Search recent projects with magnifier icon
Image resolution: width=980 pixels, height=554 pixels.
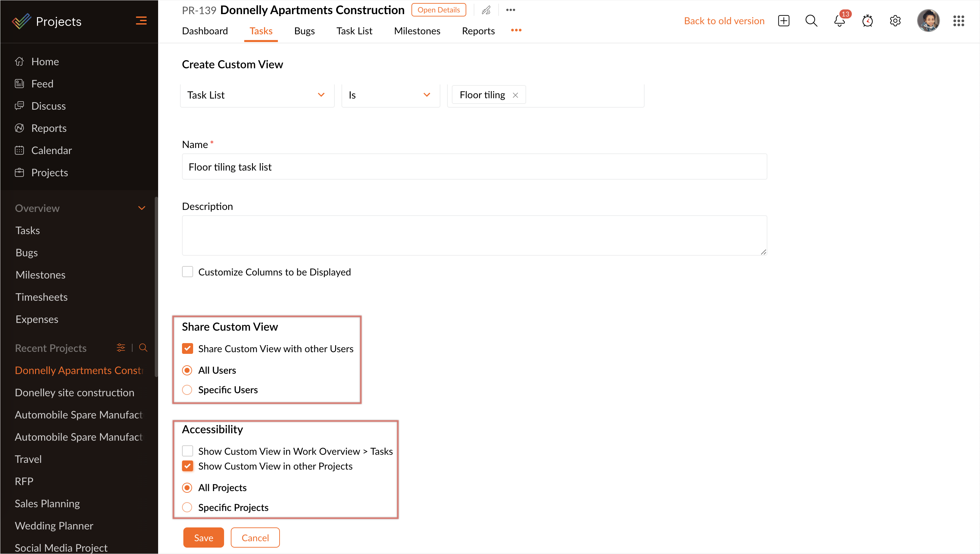tap(143, 348)
